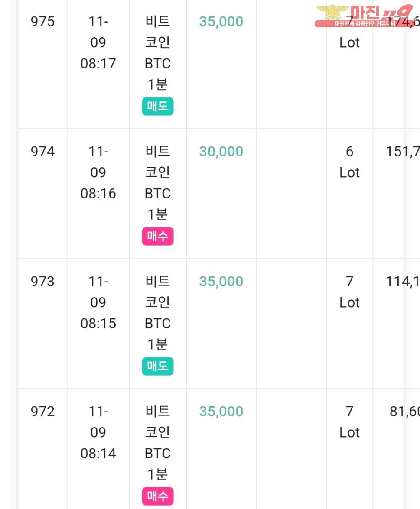Click the 30,000 amount in row 974
Viewport: 420px width, 509px height.
coord(221,152)
